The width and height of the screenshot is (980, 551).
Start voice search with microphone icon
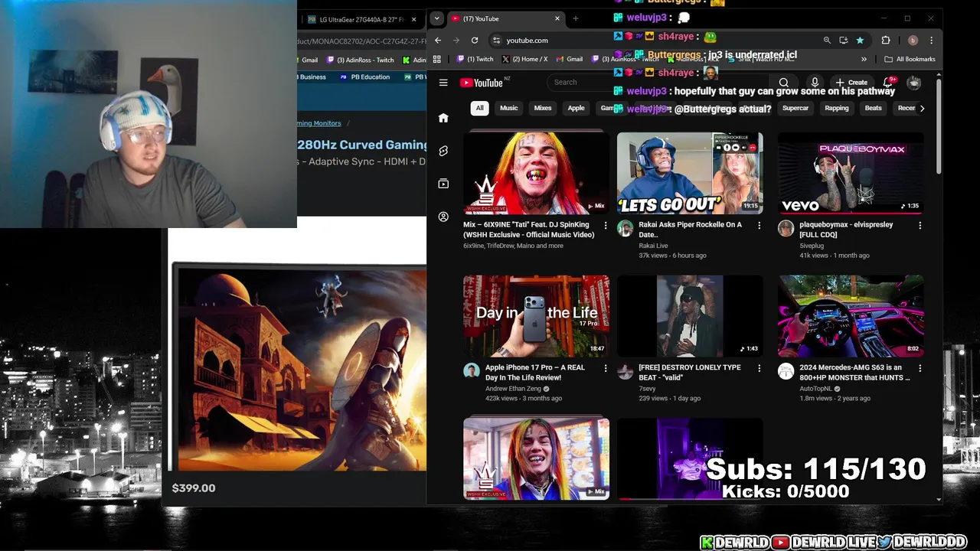(x=815, y=83)
